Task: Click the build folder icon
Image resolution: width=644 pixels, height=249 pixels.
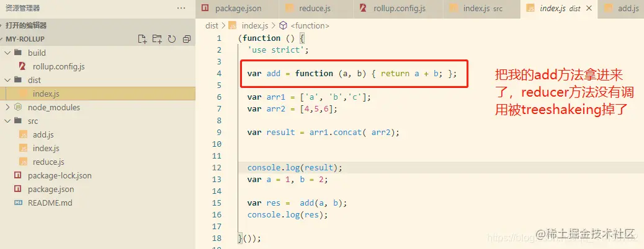Action: 17,53
